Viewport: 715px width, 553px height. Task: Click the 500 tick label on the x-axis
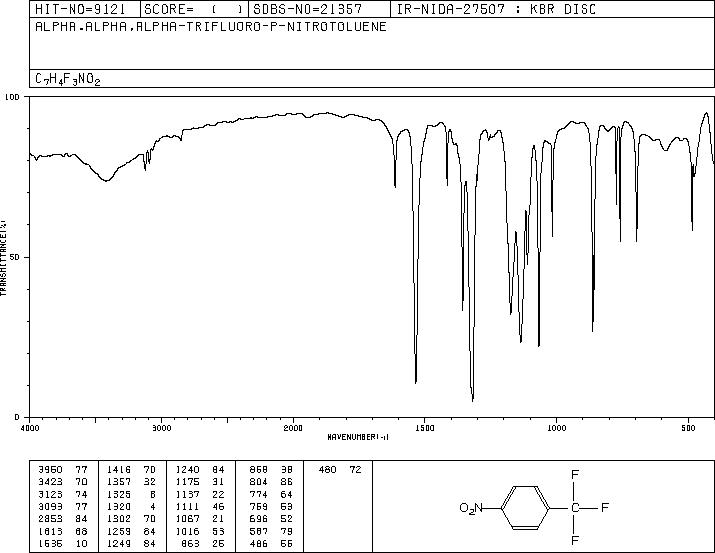point(688,428)
